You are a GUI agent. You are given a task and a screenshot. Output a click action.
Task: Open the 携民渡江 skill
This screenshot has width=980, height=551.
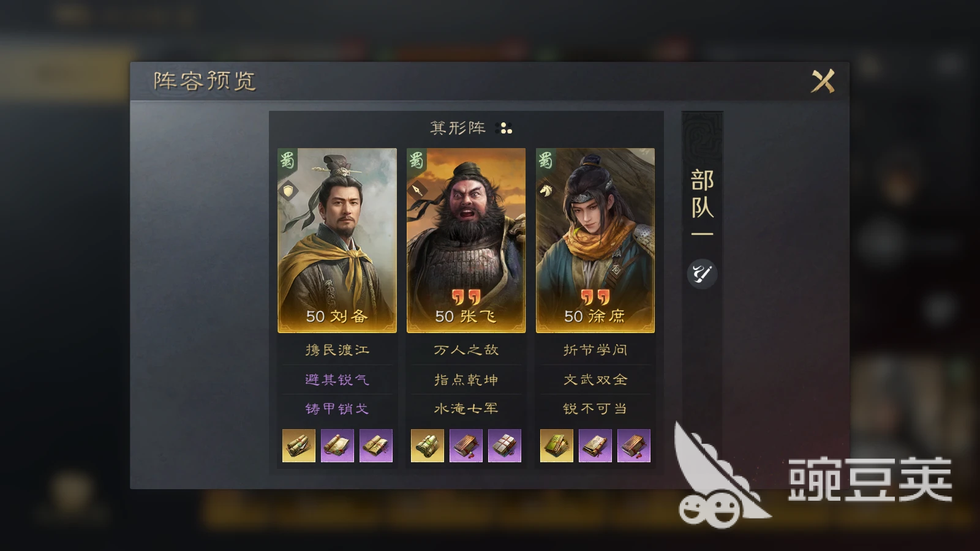337,350
